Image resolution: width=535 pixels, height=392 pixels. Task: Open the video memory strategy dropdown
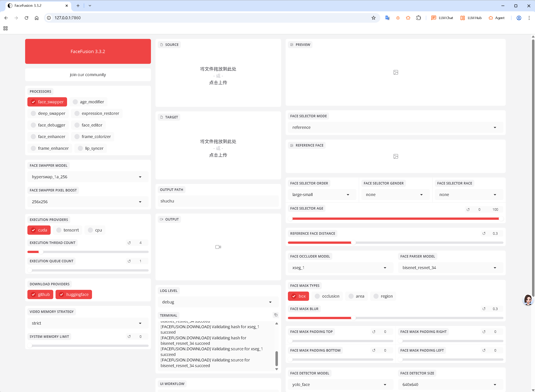(x=88, y=323)
